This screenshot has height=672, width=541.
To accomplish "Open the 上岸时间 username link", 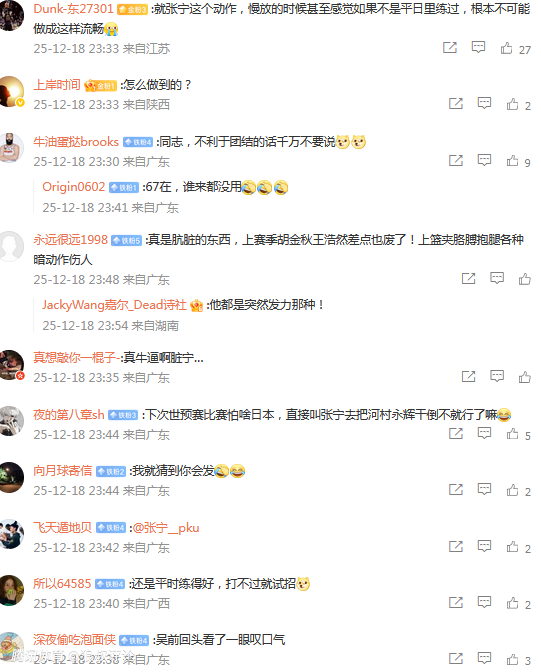I will (57, 85).
